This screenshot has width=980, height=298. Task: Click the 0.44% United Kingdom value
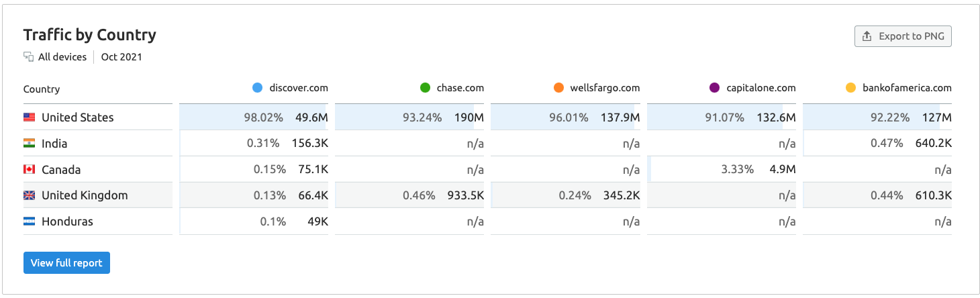tap(887, 196)
